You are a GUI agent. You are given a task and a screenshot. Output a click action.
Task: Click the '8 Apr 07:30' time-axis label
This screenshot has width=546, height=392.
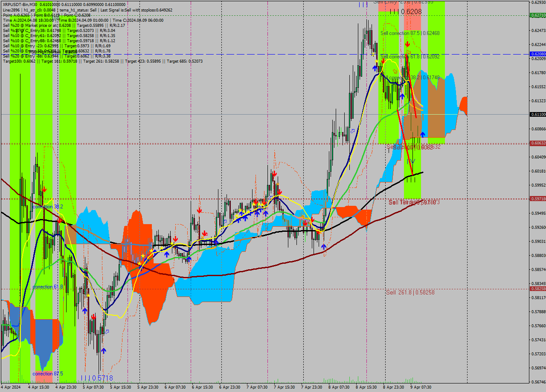click(x=339, y=387)
